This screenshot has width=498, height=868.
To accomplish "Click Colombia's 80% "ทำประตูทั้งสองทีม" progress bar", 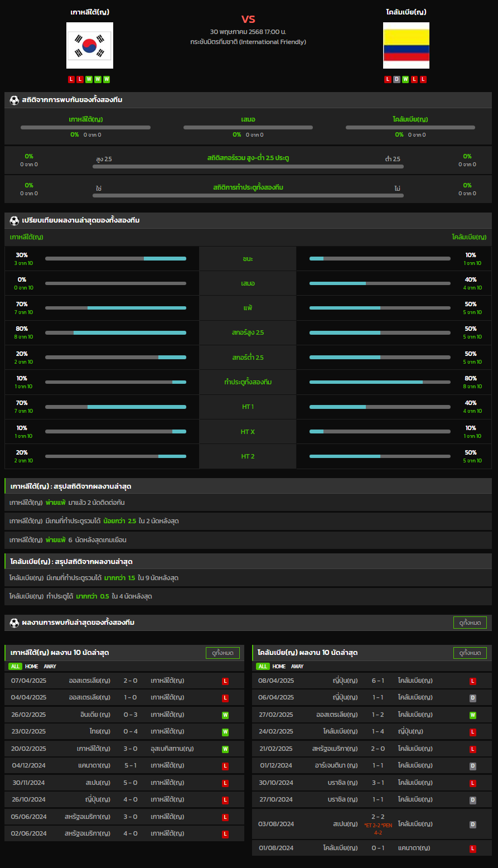I will coord(380,382).
